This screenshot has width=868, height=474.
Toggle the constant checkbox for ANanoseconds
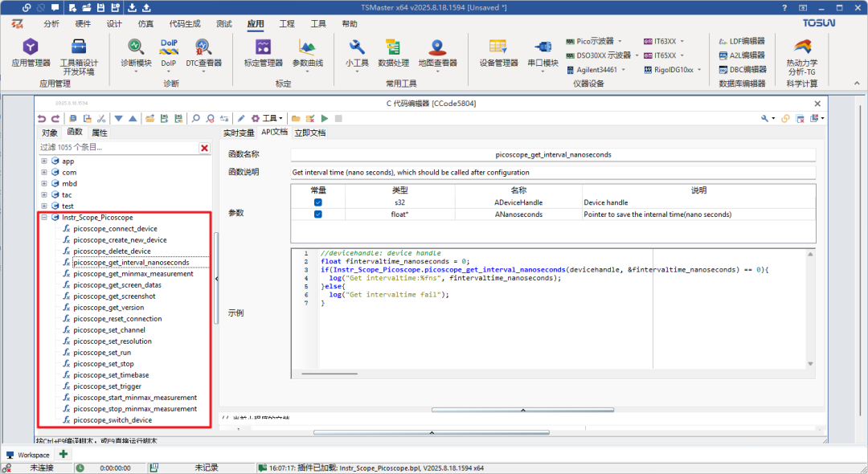tap(317, 215)
